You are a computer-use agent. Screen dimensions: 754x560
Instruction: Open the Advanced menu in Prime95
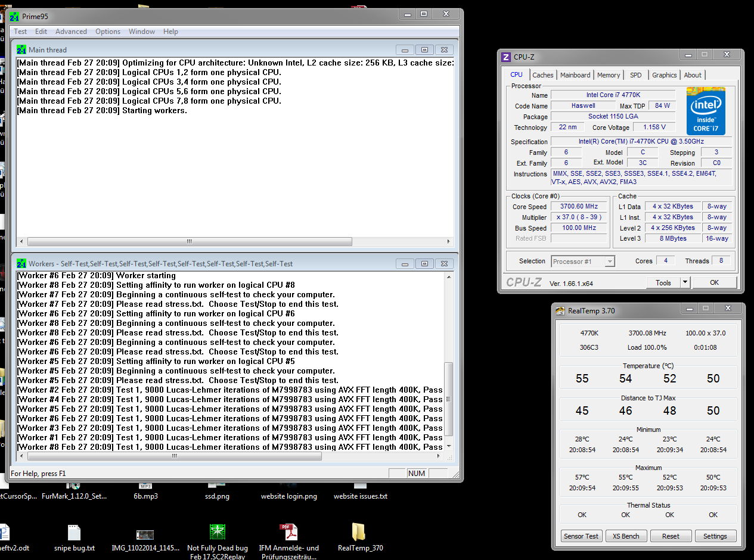(71, 32)
